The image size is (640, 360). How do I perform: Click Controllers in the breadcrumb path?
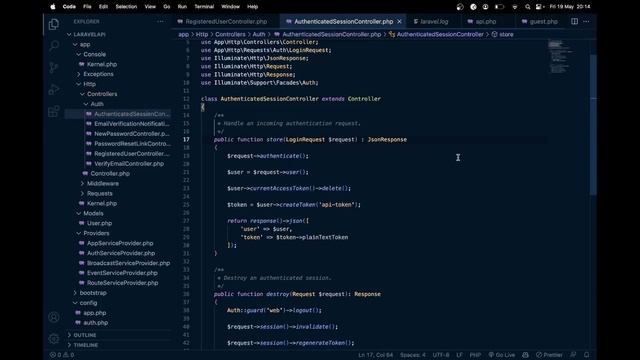(x=230, y=34)
